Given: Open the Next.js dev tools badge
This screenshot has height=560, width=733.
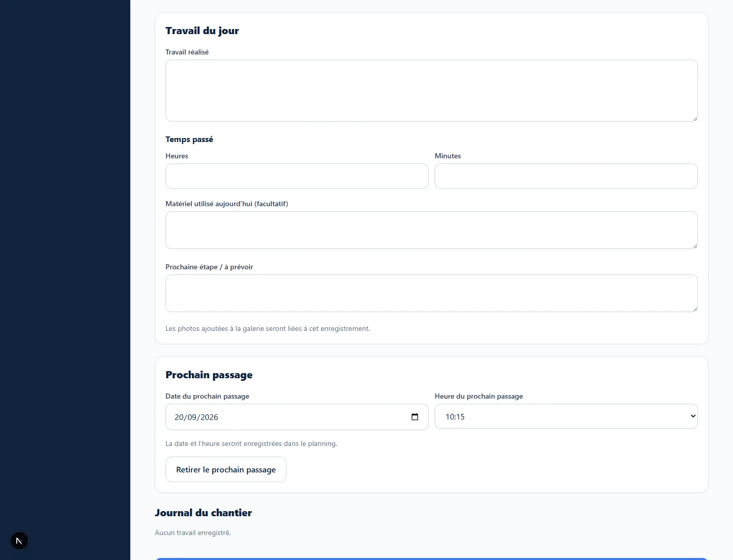Looking at the screenshot, I should [x=19, y=541].
